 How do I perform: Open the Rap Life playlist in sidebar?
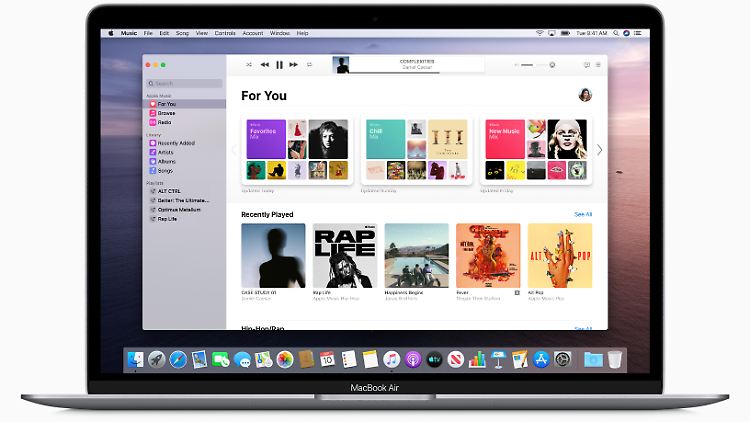168,219
